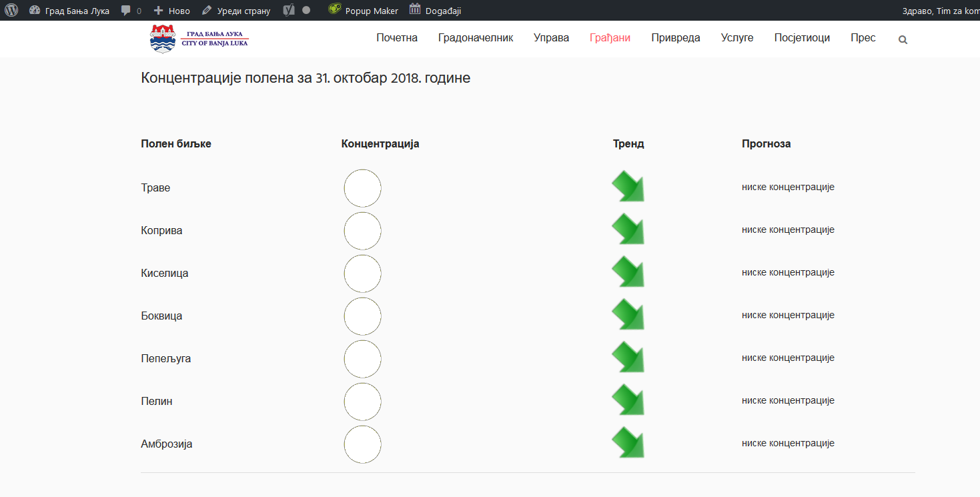Click the green trend arrow for Траве
980x497 pixels.
click(x=628, y=187)
